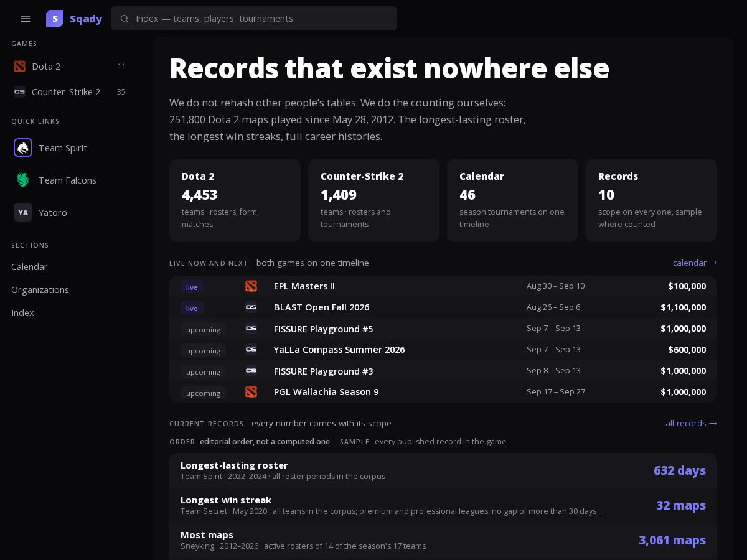
Task: Click the Team Falcons logo icon
Action: click(23, 180)
